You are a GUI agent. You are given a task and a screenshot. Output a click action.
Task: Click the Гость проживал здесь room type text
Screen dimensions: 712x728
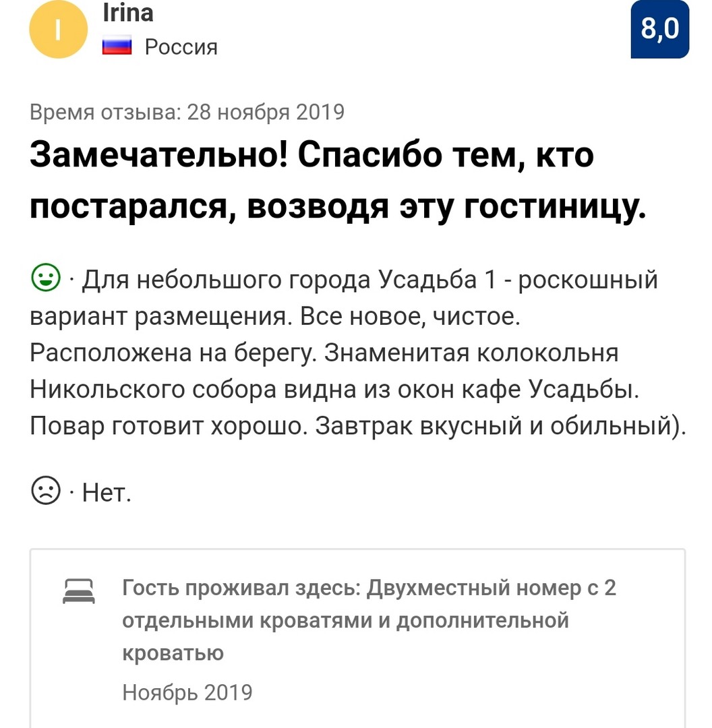(369, 588)
